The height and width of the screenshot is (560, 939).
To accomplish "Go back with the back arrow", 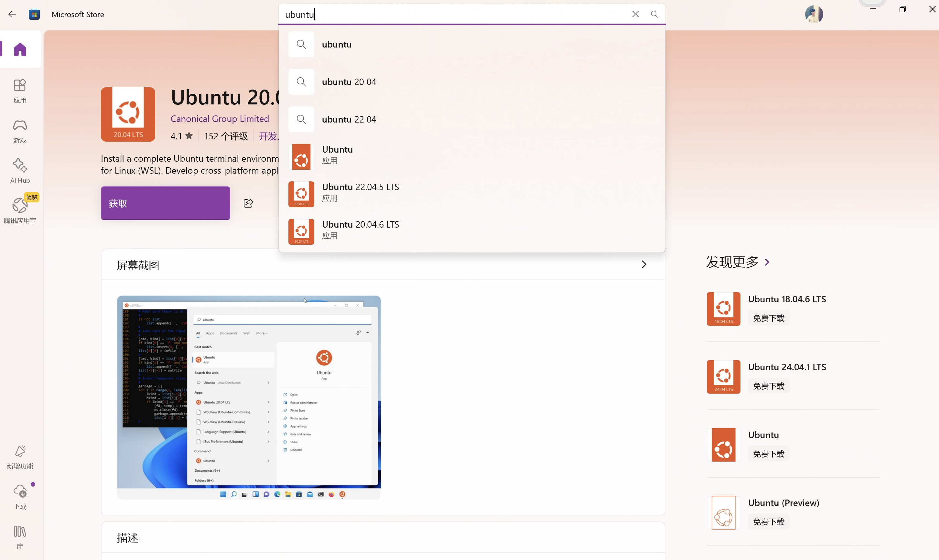I will pyautogui.click(x=12, y=14).
